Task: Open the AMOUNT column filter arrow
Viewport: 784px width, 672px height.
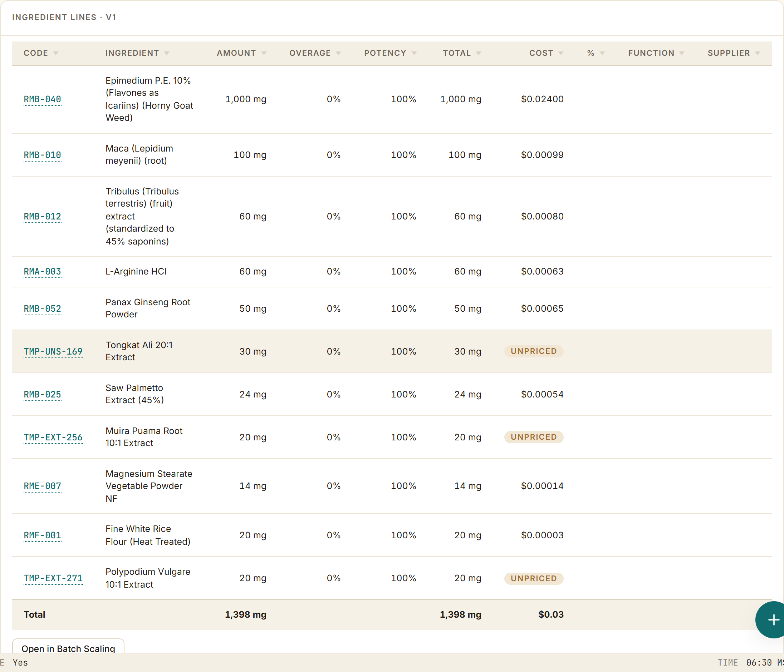Action: click(264, 53)
